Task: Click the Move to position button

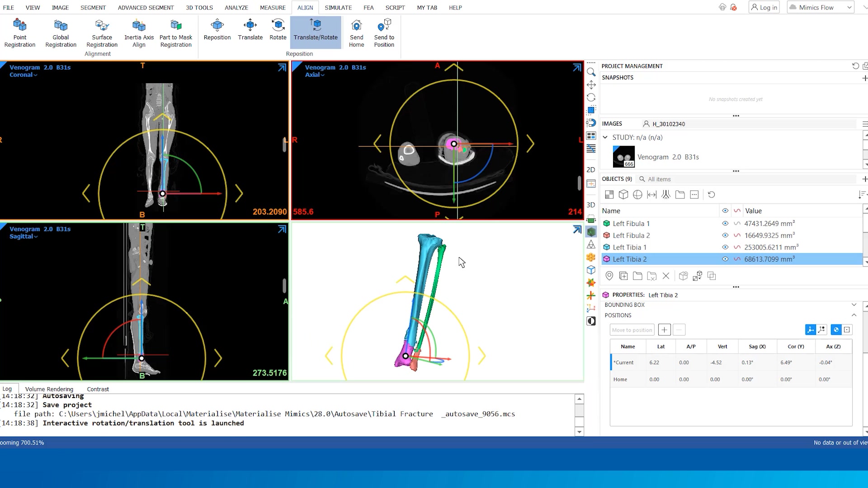Action: tap(632, 330)
